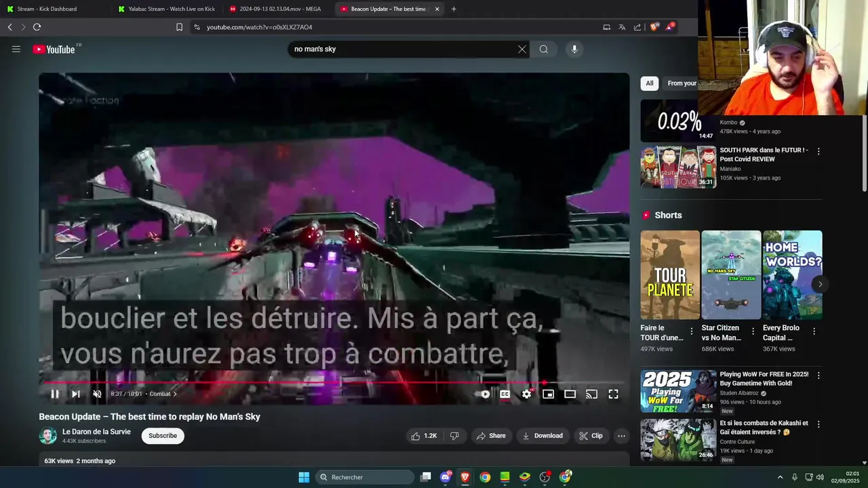The width and height of the screenshot is (868, 488).
Task: Turn off closed captions in player
Action: pos(505,394)
